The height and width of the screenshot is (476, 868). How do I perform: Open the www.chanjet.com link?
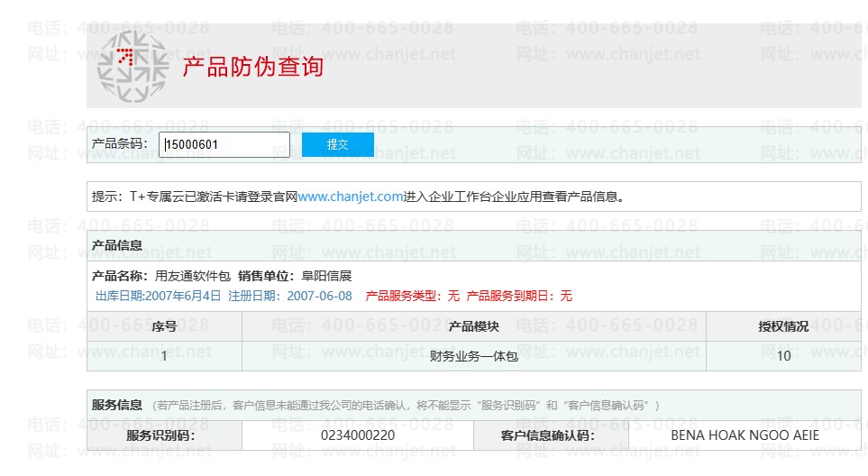click(351, 197)
